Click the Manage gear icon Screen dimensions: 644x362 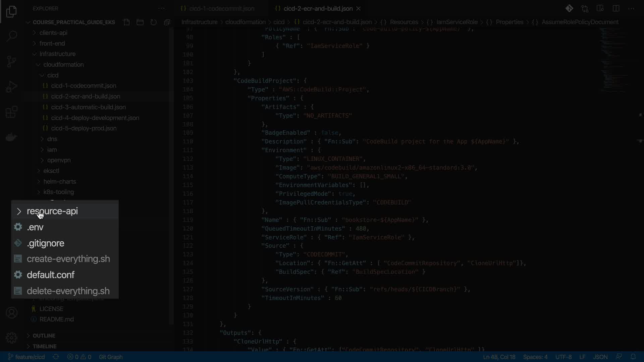(11, 338)
